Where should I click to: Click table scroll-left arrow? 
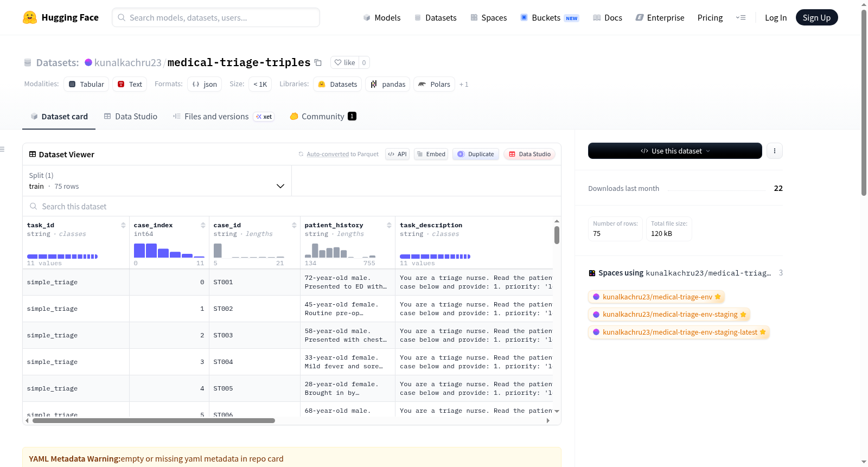[x=27, y=420]
